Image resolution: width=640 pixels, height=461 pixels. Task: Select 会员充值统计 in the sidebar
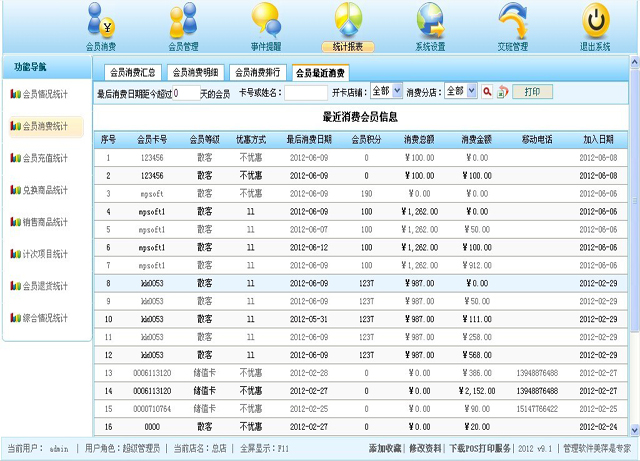[x=46, y=158]
